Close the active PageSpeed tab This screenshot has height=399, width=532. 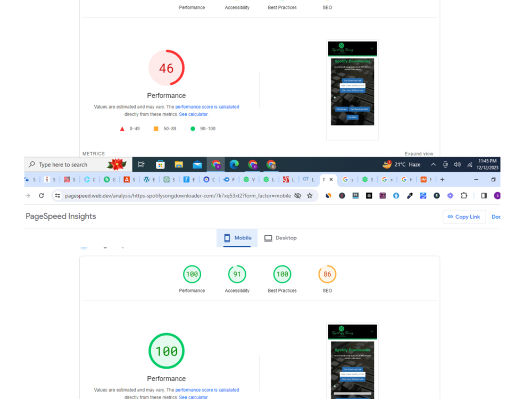pos(331,179)
